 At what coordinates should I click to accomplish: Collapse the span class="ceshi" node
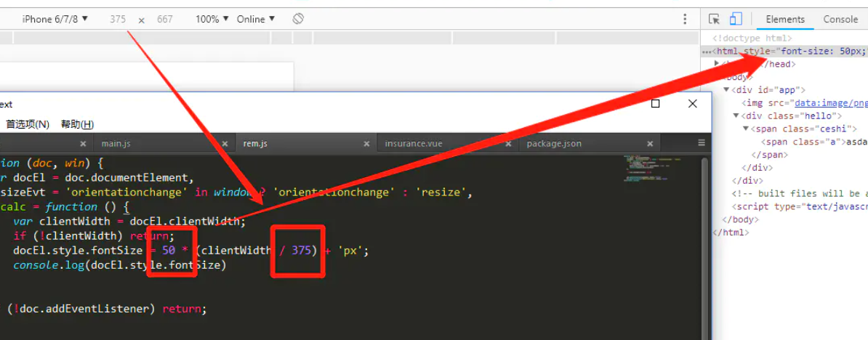point(746,129)
